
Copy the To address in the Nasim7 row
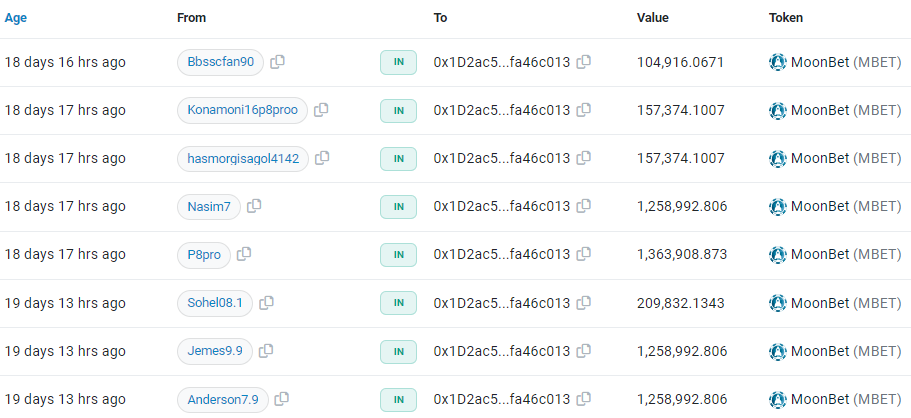pyautogui.click(x=584, y=206)
